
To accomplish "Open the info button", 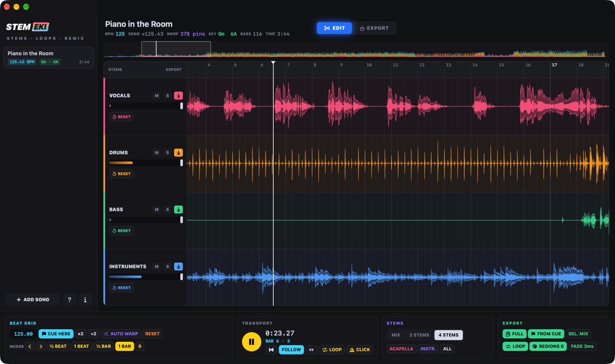I will coord(85,299).
